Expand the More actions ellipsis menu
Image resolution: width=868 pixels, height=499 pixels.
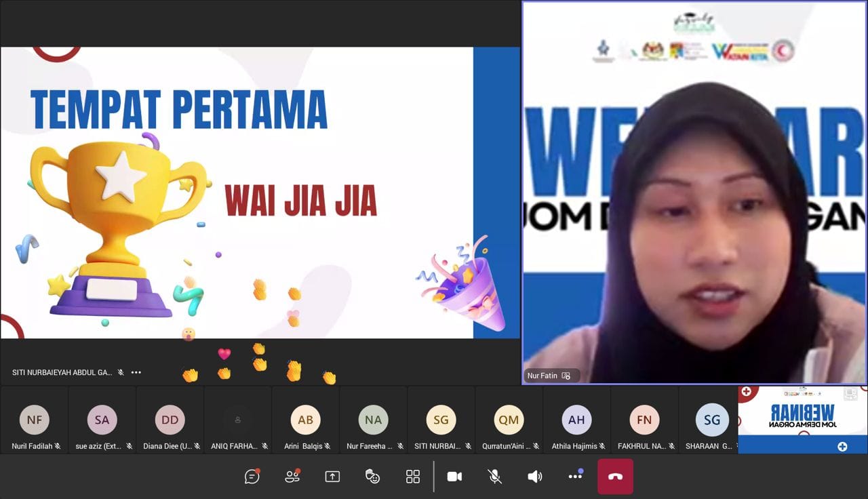coord(575,477)
